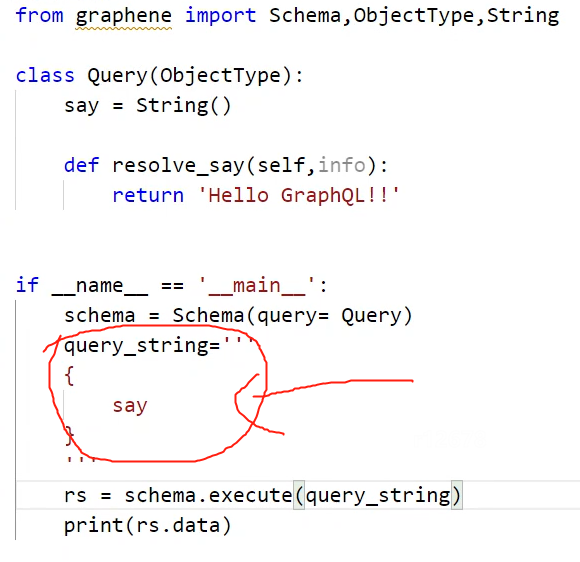The height and width of the screenshot is (562, 580).
Task: Click the 'say' field inside the query string
Action: [x=130, y=406]
